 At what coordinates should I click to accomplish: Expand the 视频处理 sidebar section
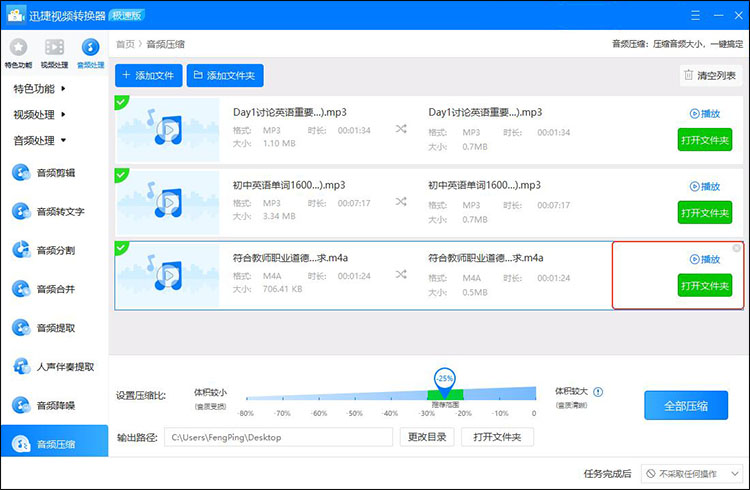[x=40, y=114]
